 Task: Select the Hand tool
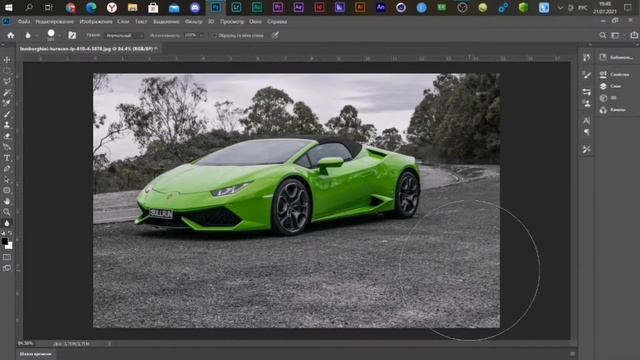coord(7,201)
